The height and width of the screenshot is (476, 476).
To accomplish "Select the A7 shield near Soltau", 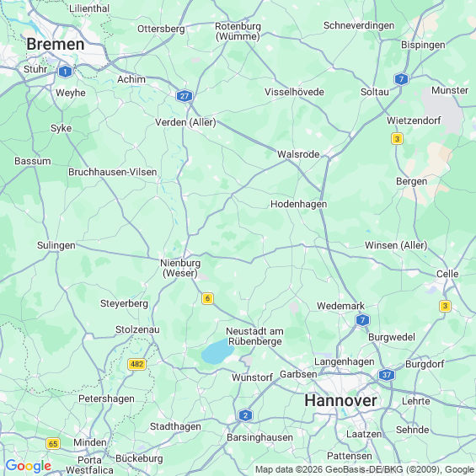I will pyautogui.click(x=401, y=79).
